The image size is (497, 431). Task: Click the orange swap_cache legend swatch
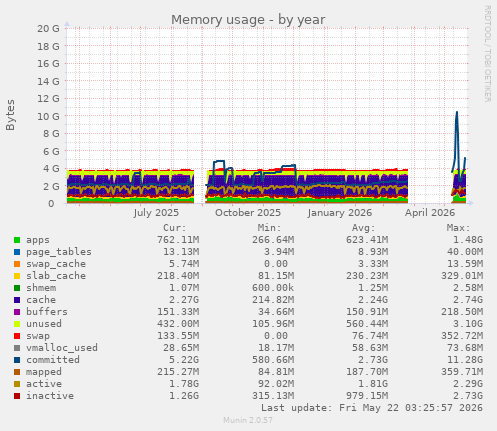pyautogui.click(x=17, y=264)
